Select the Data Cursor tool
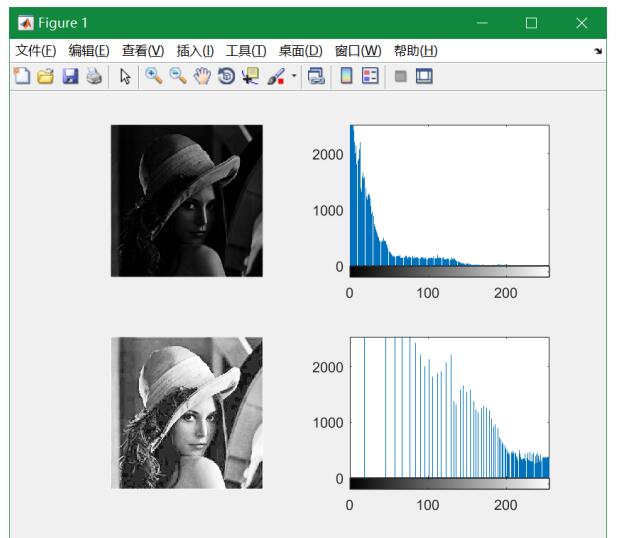Viewport: 642px width, 538px height. [251, 76]
